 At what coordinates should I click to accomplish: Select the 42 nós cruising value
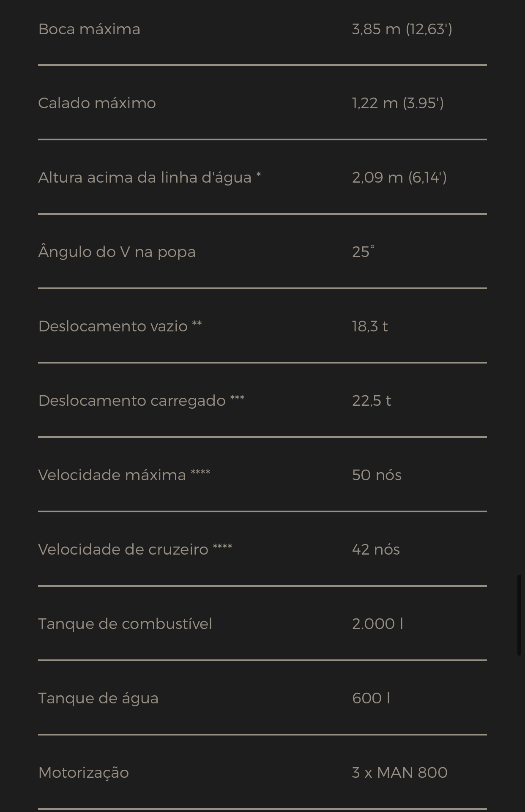tap(376, 550)
